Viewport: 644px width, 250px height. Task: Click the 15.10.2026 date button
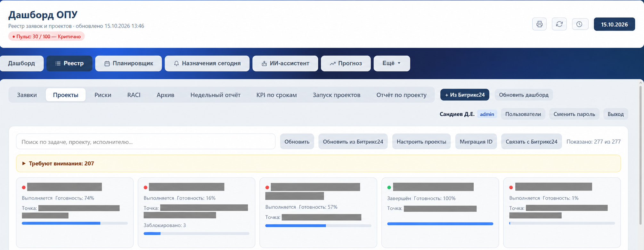coord(614,24)
